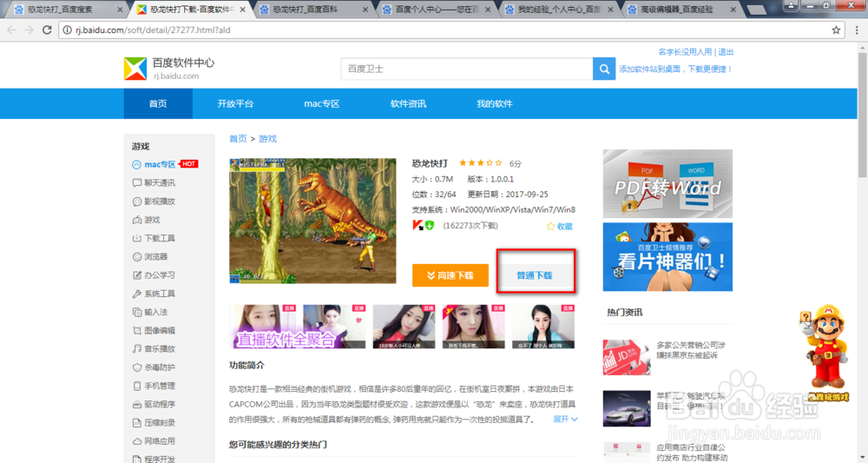Select 开放平台 in navigation bar

click(235, 103)
